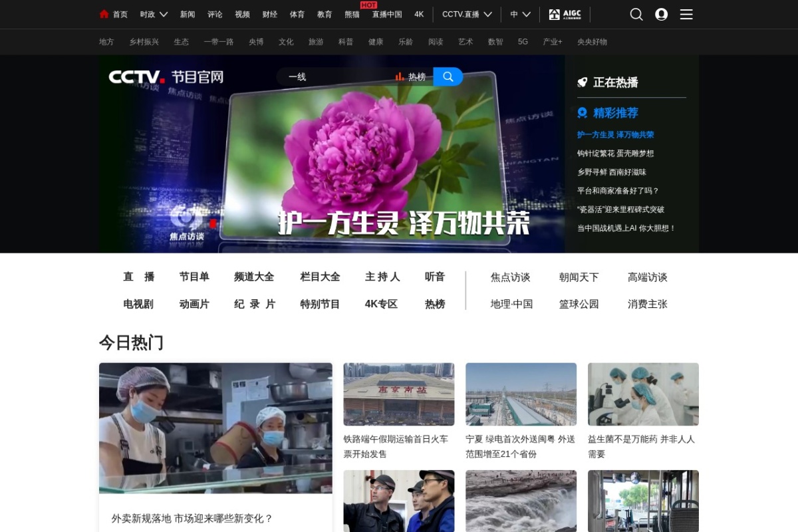
Task: Open the user account icon
Action: click(661, 14)
